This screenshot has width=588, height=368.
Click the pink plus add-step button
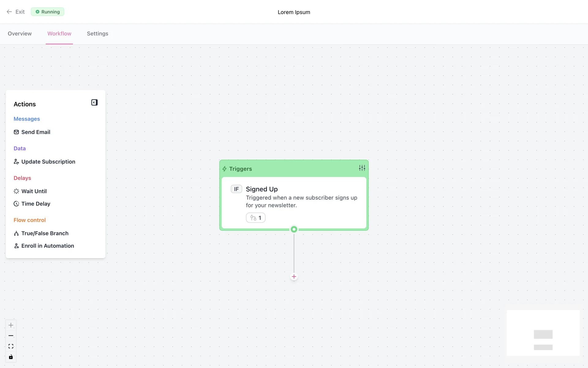pyautogui.click(x=294, y=277)
